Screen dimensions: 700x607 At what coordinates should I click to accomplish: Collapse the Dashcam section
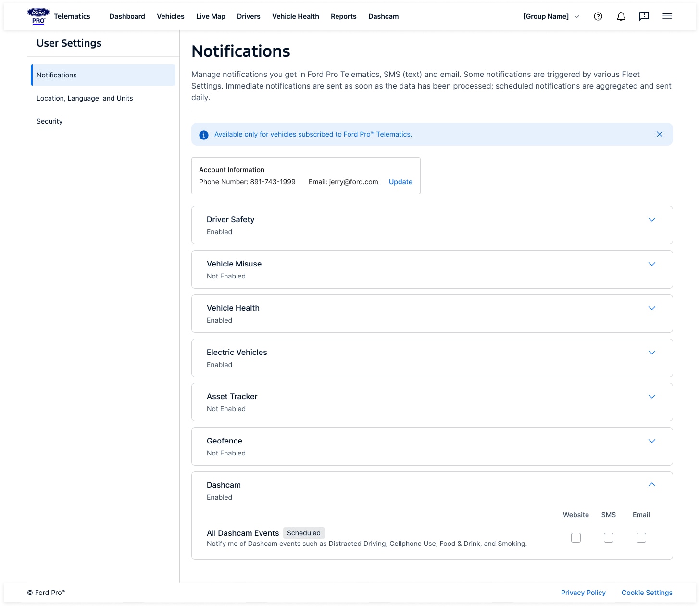pos(651,485)
